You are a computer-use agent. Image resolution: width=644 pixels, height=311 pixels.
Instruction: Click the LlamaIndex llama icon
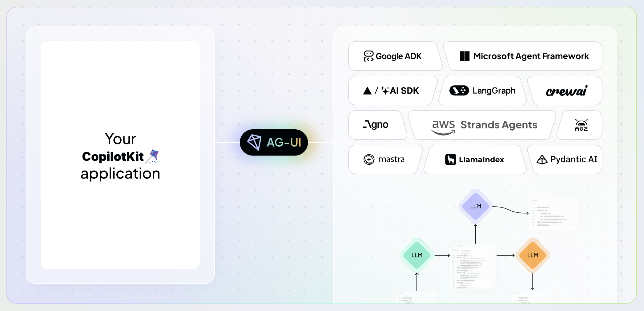tap(450, 160)
